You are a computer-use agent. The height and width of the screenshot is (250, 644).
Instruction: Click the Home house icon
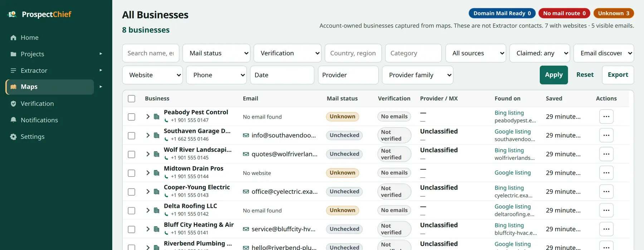[x=14, y=37]
